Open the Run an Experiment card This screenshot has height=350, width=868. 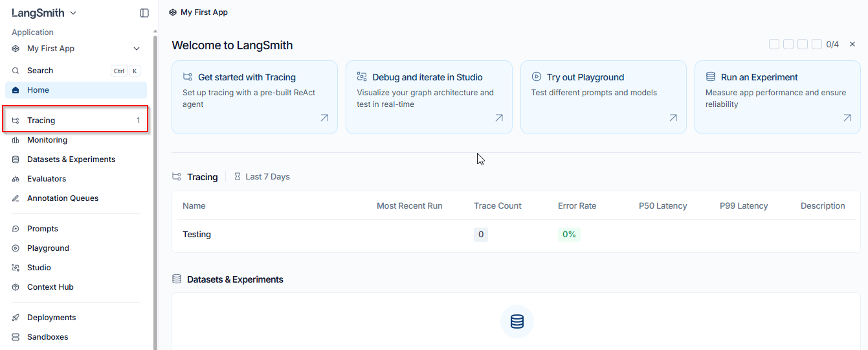tap(777, 97)
